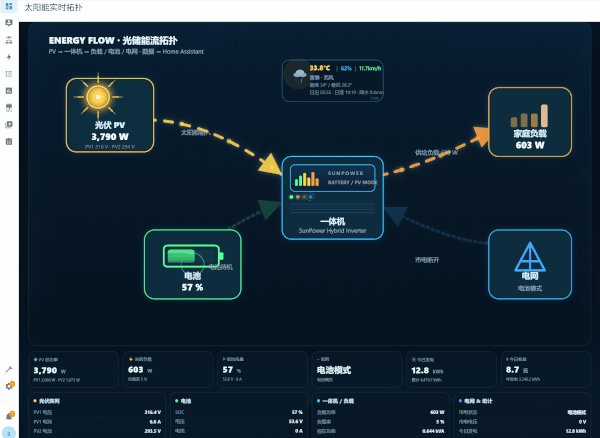Click the PV1 current 6.6 A value
The height and width of the screenshot is (438, 600).
155,422
